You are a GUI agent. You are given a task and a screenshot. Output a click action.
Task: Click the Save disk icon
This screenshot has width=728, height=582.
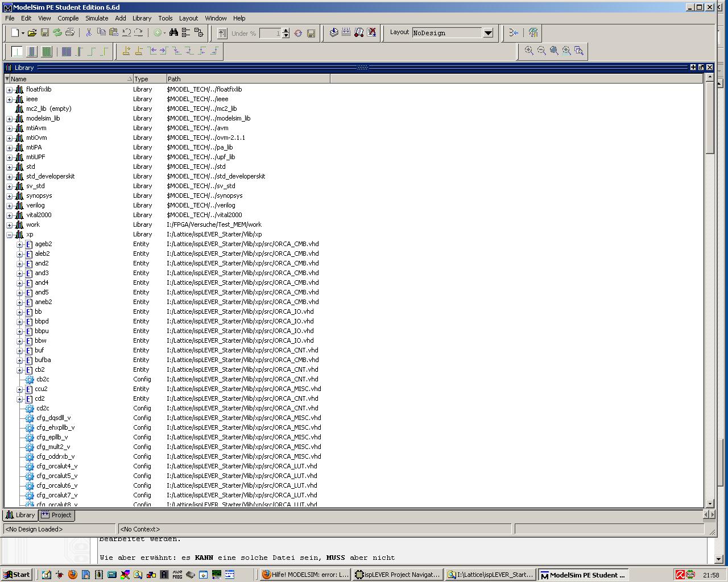pyautogui.click(x=44, y=33)
